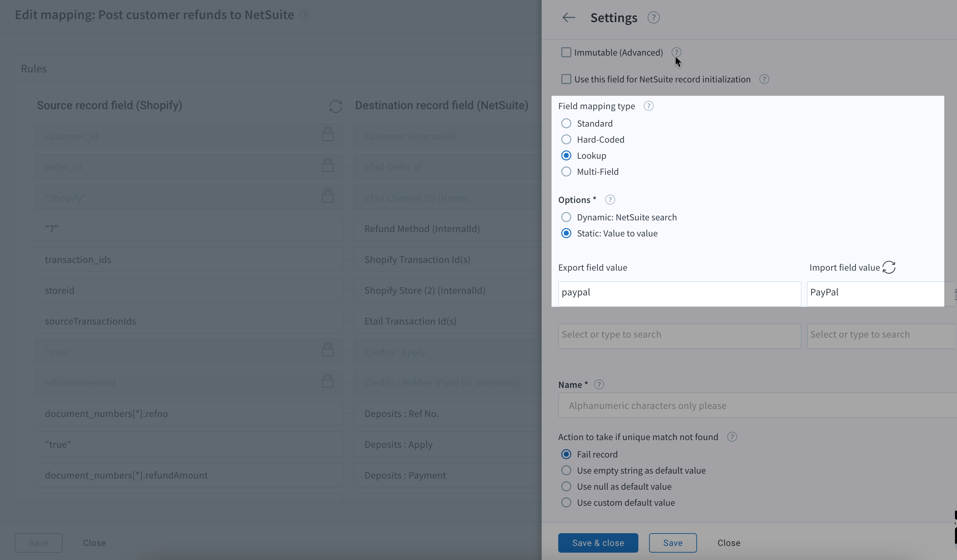
Task: Select Multi-Field mapping type
Action: coord(566,171)
